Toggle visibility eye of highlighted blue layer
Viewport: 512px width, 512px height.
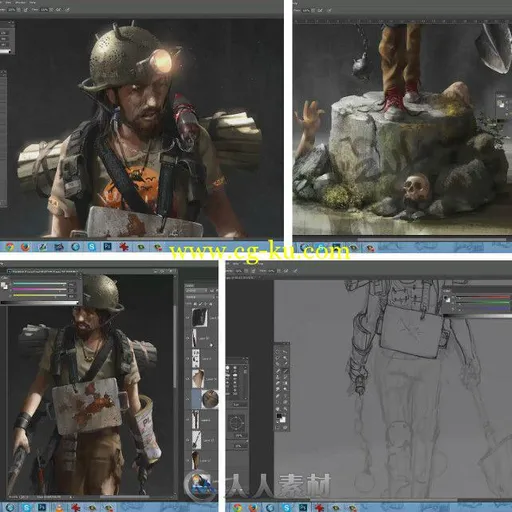pos(187,399)
